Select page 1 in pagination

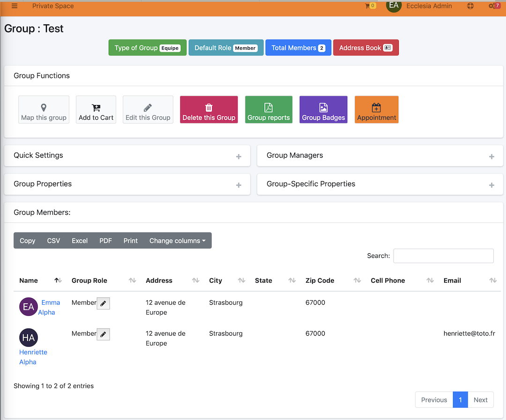461,400
